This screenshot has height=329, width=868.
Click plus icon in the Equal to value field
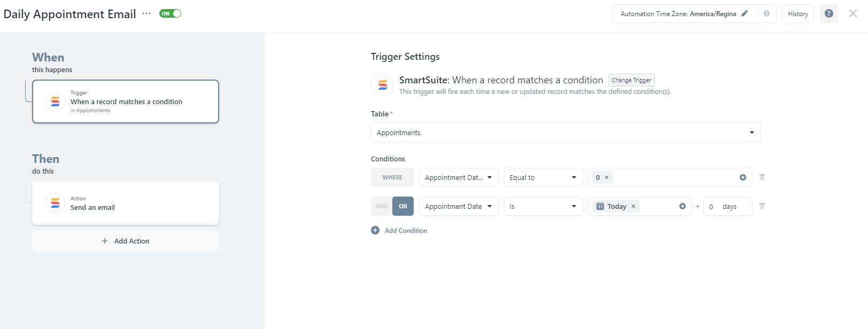743,177
